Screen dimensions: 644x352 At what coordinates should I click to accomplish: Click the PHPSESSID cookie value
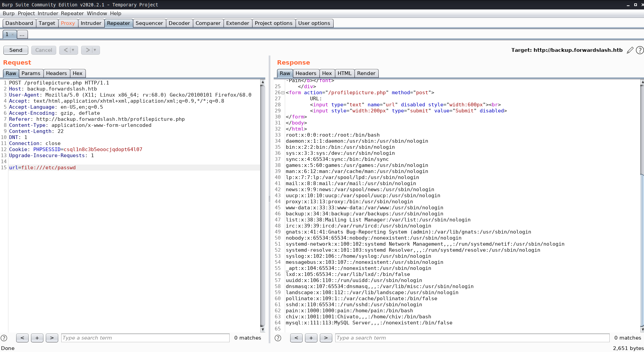click(x=103, y=149)
